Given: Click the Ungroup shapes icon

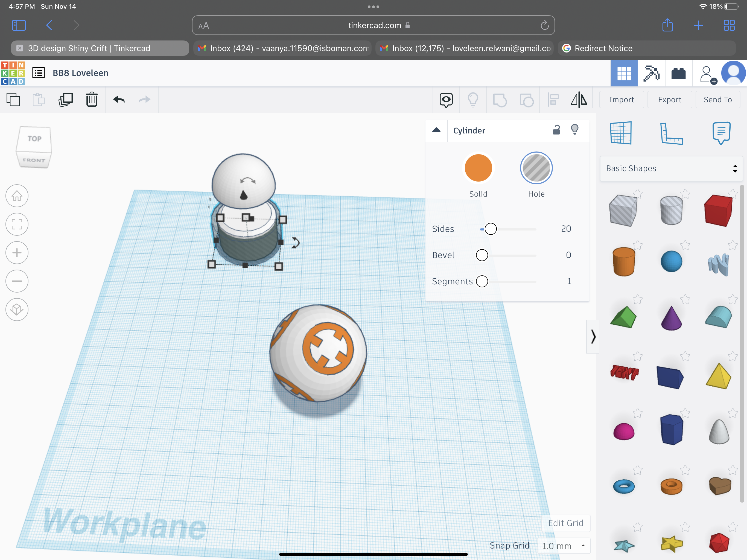Looking at the screenshot, I should 526,100.
